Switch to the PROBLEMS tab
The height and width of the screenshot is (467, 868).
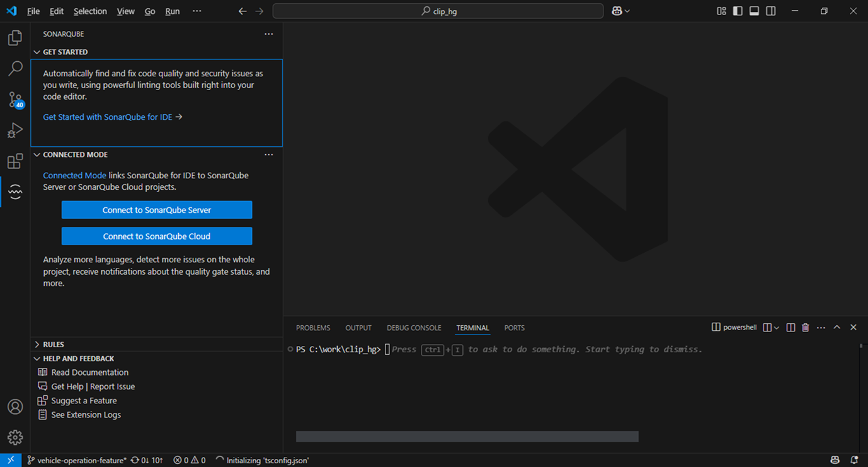click(313, 328)
